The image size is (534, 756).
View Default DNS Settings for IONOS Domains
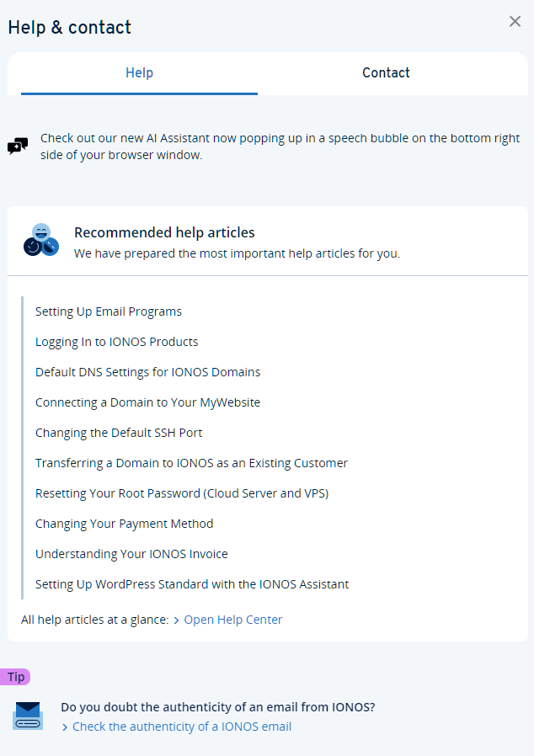tap(147, 372)
